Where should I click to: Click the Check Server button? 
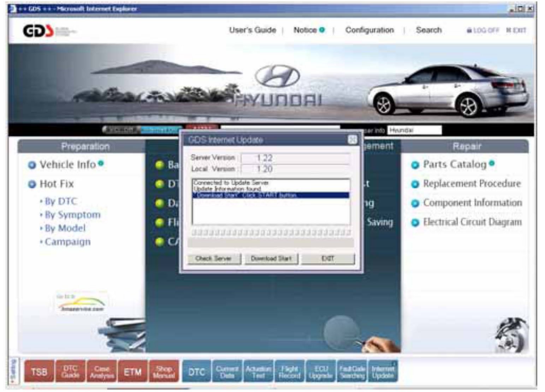coord(214,259)
